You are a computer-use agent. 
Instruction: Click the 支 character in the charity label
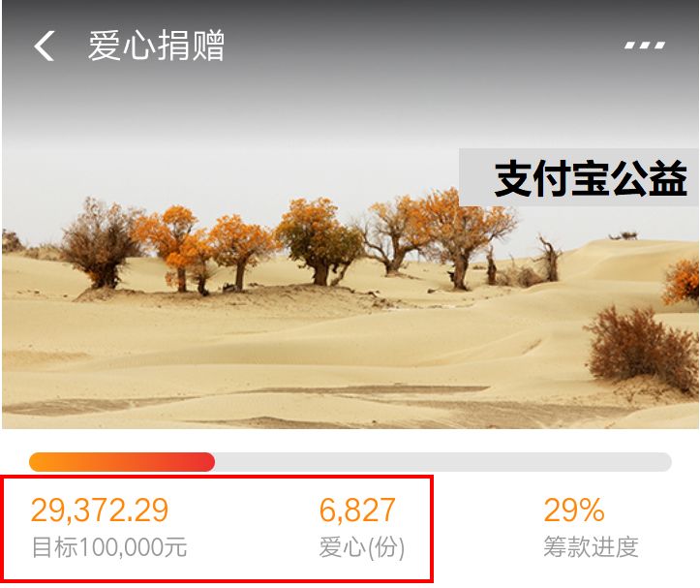click(512, 178)
